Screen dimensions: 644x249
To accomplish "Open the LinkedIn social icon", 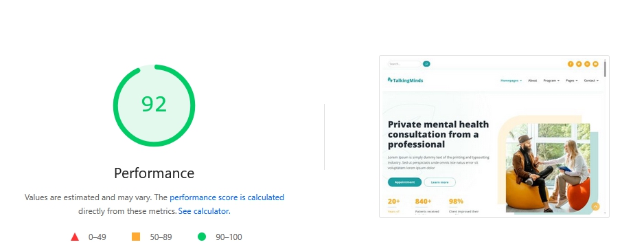I will point(587,64).
